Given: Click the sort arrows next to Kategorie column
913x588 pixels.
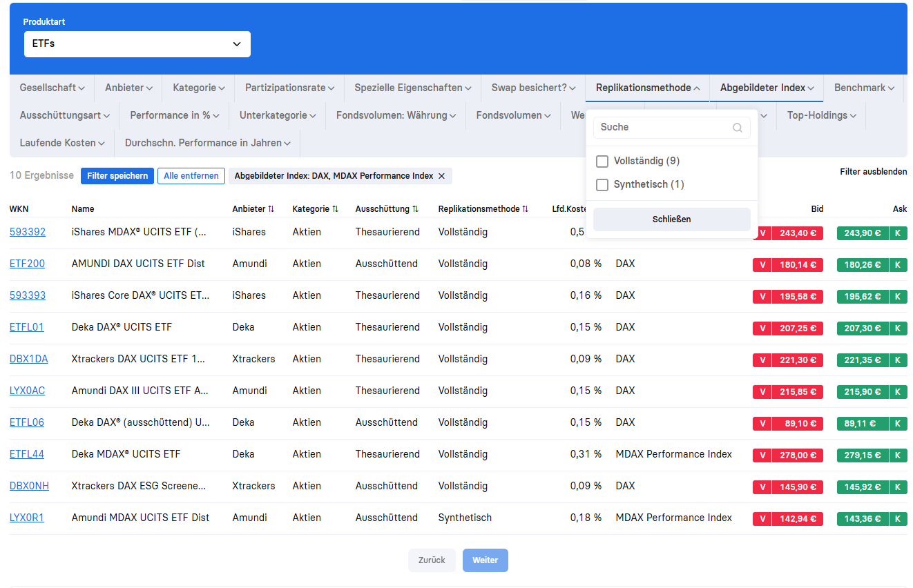Looking at the screenshot, I should click(x=335, y=209).
